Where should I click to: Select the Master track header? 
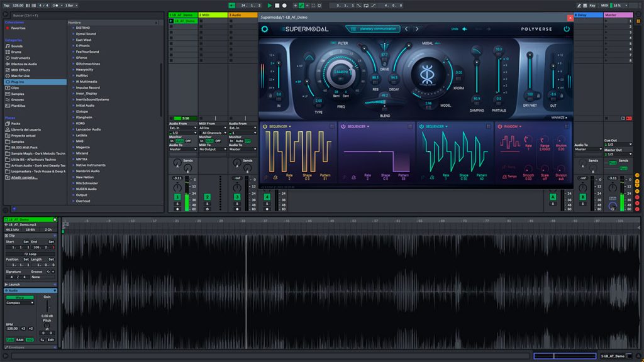pyautogui.click(x=618, y=15)
